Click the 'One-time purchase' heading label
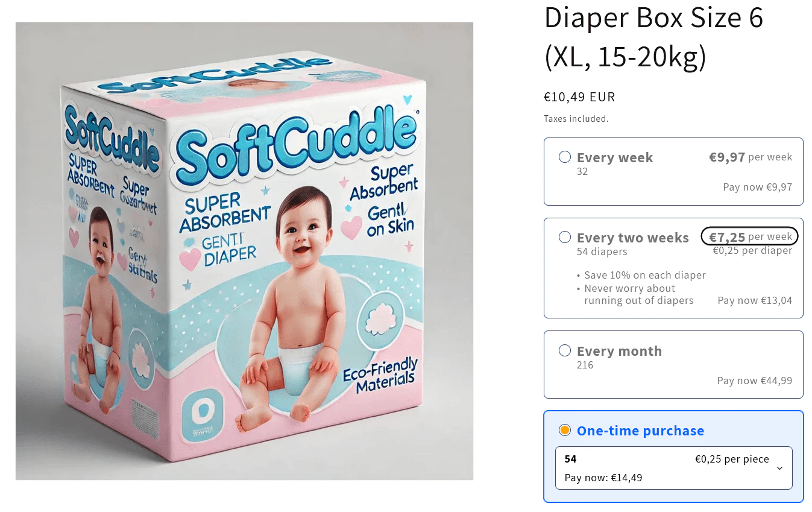 [x=640, y=431]
